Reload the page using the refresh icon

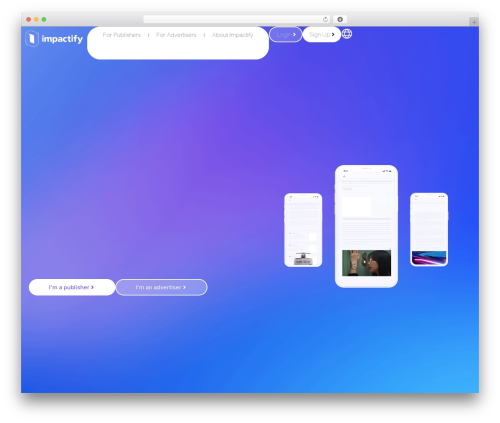point(325,19)
